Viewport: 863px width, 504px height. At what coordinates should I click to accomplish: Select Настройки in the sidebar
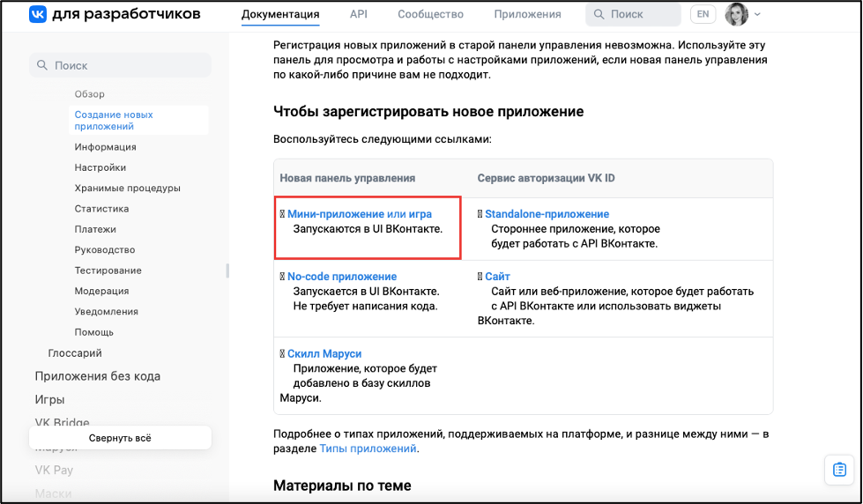tap(100, 167)
